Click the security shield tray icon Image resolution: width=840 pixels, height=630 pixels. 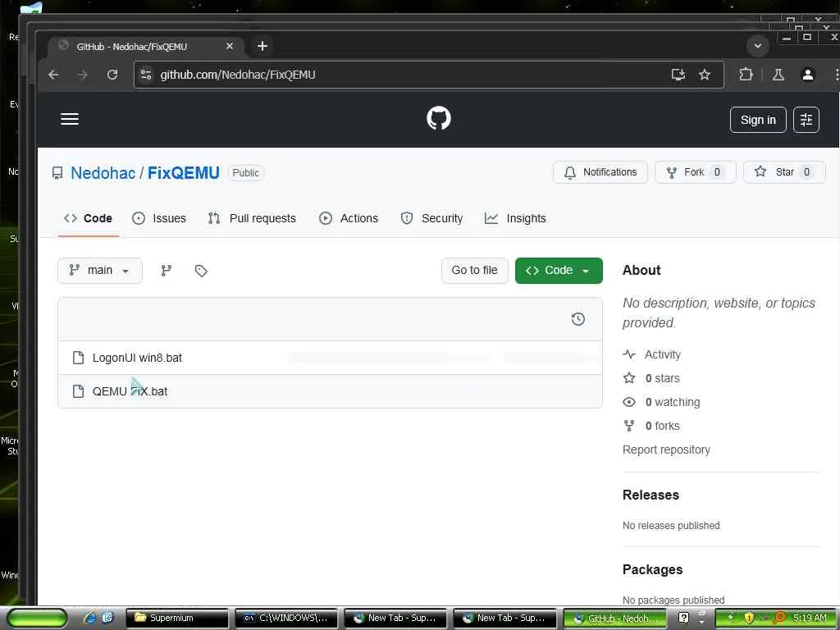(748, 619)
